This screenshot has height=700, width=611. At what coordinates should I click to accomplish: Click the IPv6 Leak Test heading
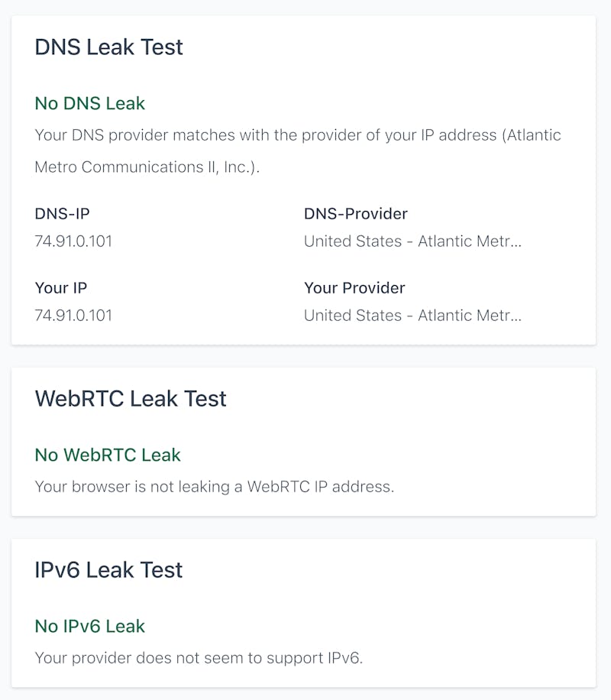coord(108,570)
